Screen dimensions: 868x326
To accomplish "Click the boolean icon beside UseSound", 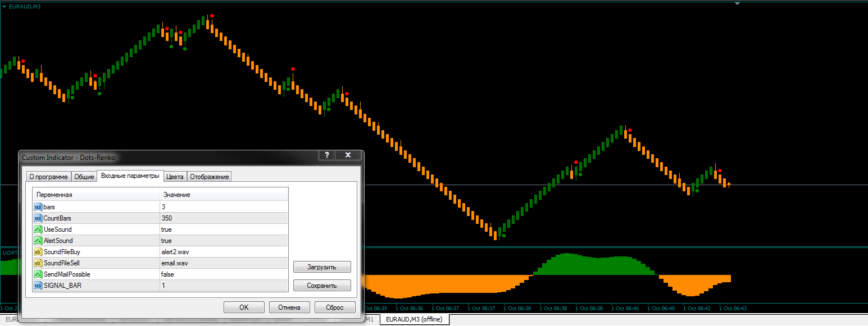I will (x=38, y=229).
